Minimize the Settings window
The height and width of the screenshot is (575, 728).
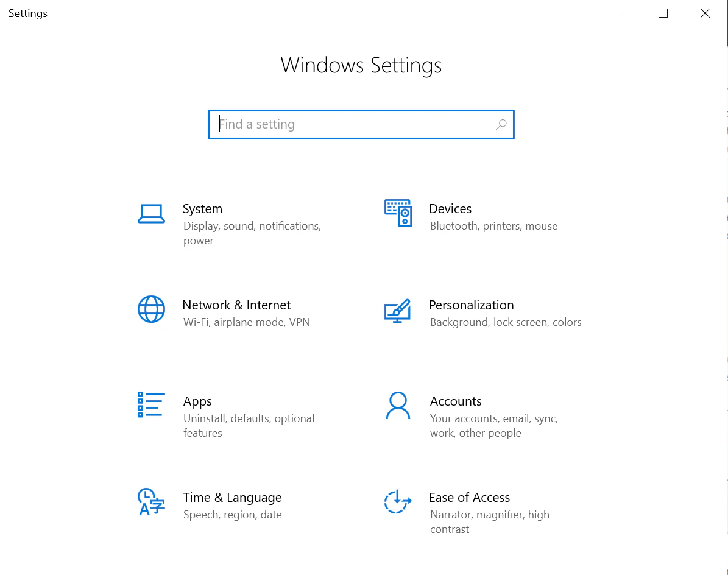(x=621, y=13)
